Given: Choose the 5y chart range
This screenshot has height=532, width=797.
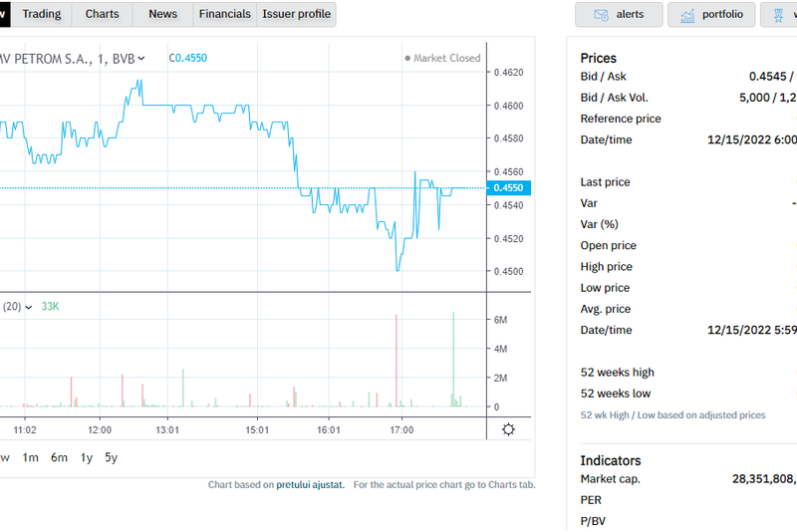Looking at the screenshot, I should tap(112, 457).
